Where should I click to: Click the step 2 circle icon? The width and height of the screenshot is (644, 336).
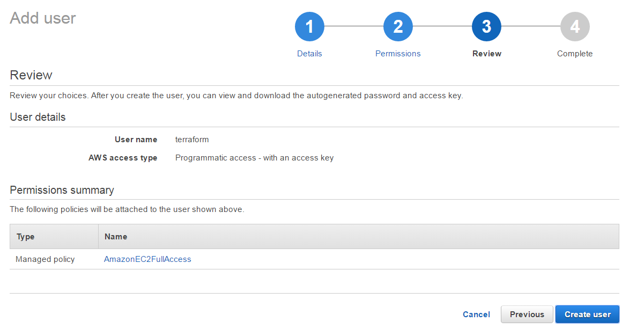point(398,26)
